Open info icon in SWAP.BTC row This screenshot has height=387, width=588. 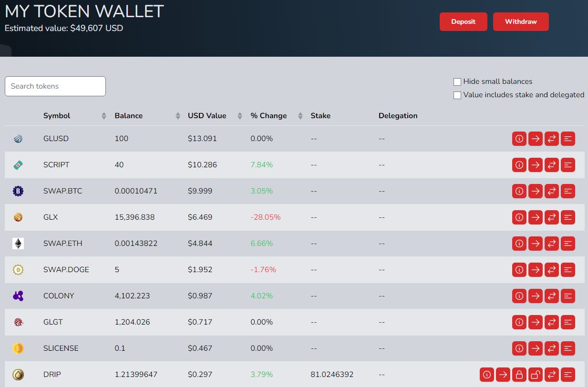click(519, 191)
